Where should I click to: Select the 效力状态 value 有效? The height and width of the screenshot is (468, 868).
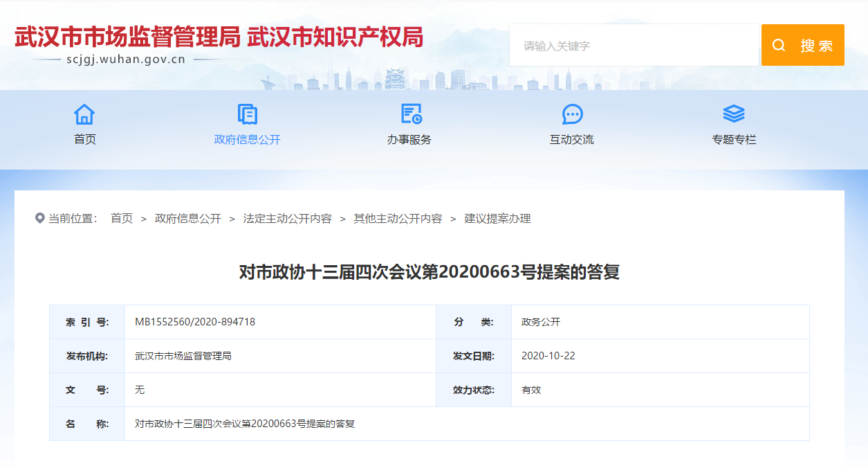tap(531, 390)
